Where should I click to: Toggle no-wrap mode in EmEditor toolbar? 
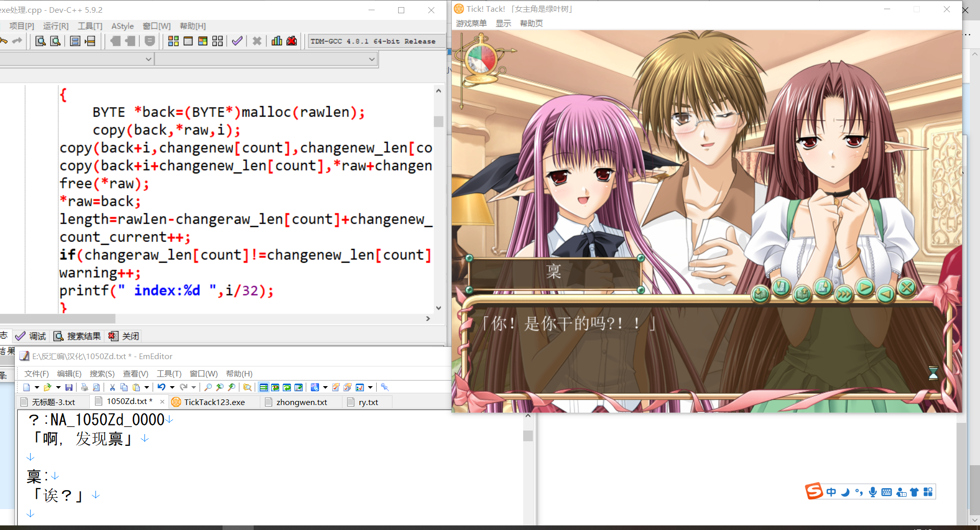263,388
